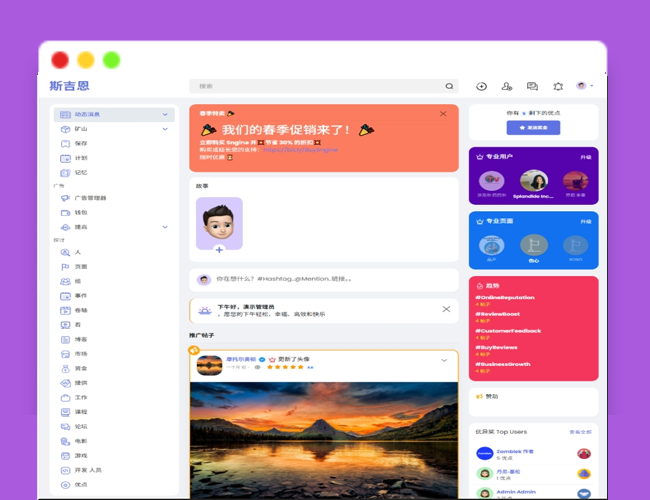Open the #OnlineReputation trending hashtag
650x500 pixels.
pyautogui.click(x=504, y=298)
